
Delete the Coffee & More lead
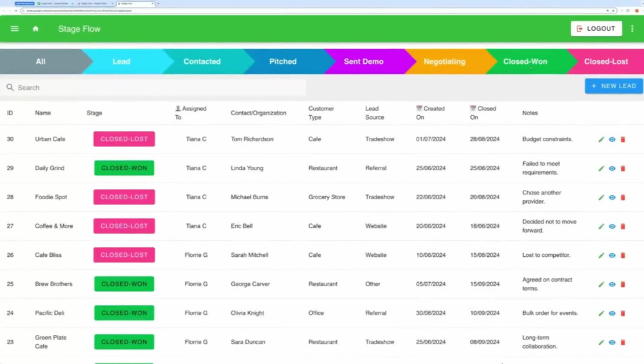click(x=623, y=226)
